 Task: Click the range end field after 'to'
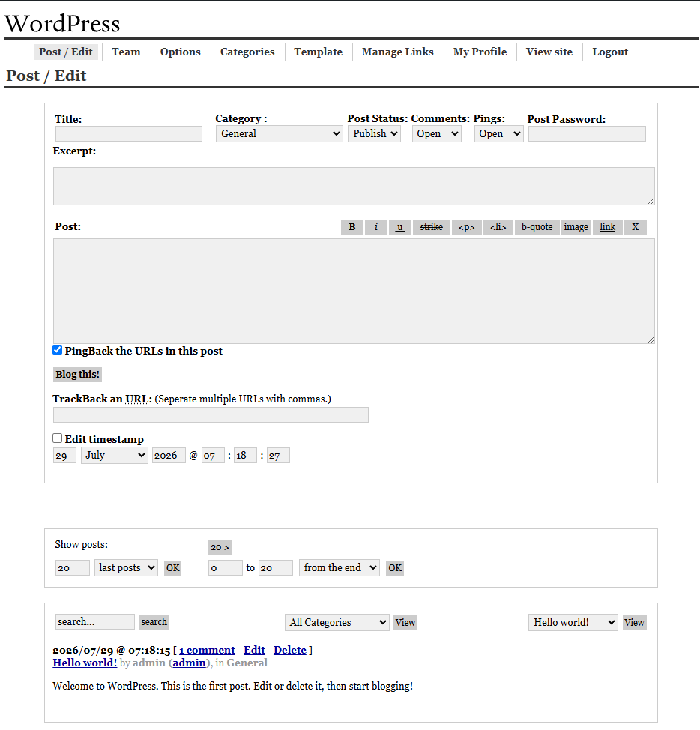pos(276,568)
